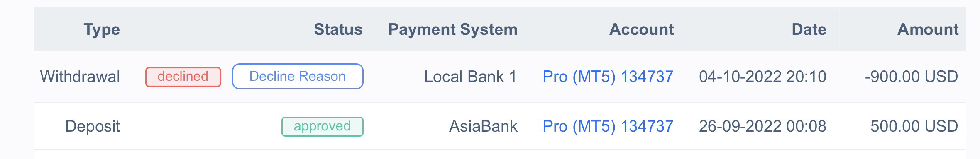Click the green approved status badge
Screen dimensions: 980x159
pyautogui.click(x=323, y=126)
